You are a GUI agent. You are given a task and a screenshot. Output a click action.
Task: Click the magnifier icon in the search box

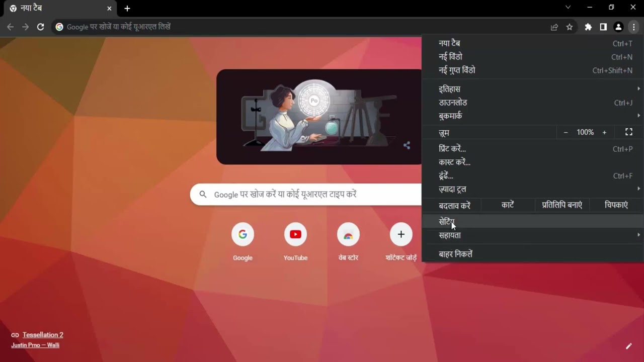(x=203, y=194)
